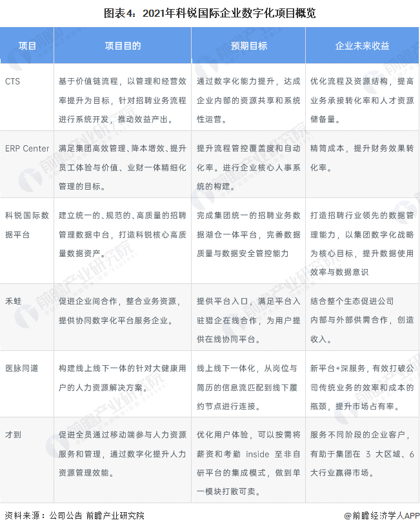Viewport: 420px width, 529px height.
Task: Click the '@前瞻经济学人APP' credit text
Action: click(x=381, y=515)
